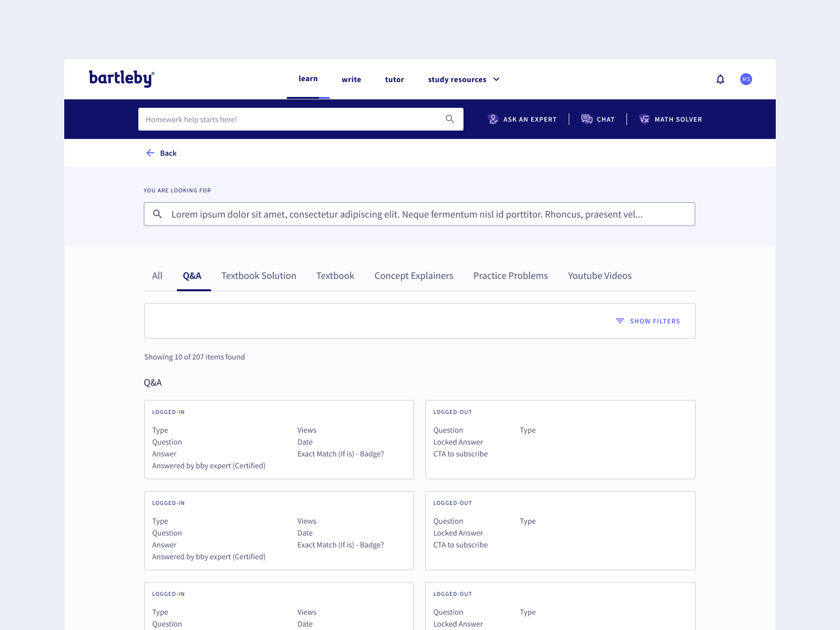Open the Concept Explainers tab

point(414,276)
